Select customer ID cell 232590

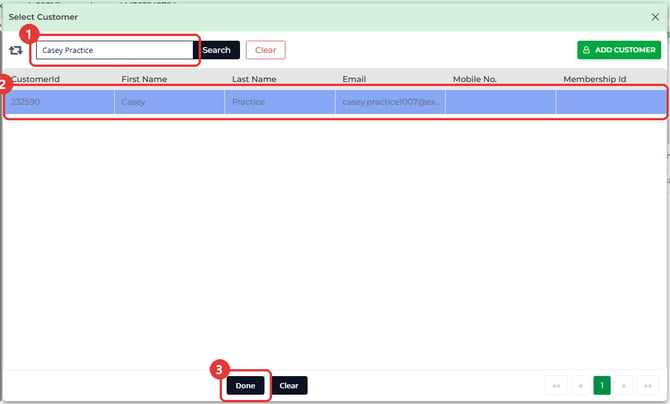59,102
